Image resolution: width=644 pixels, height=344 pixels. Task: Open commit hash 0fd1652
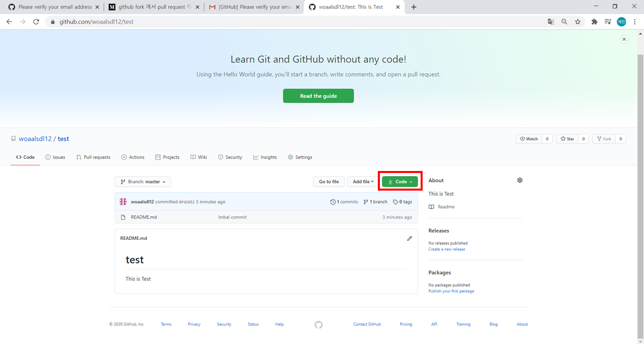(187, 202)
